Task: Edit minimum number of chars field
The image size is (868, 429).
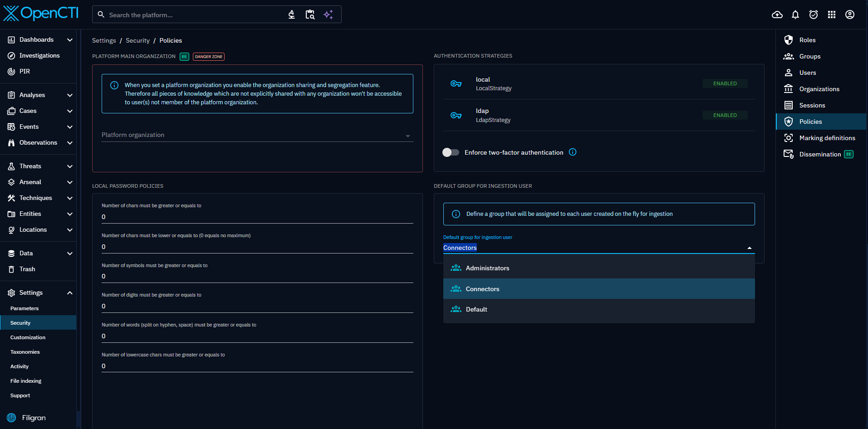Action: (x=257, y=217)
